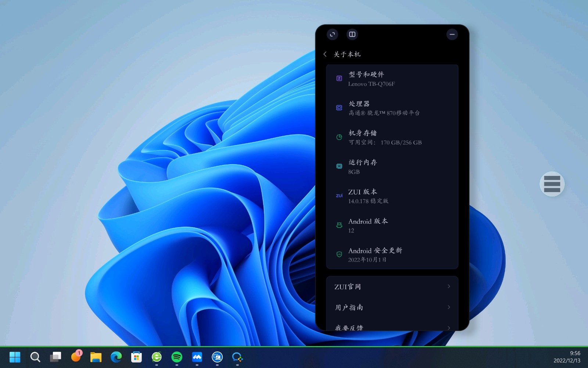Go back using the arrow beside 关于本机

pyautogui.click(x=325, y=54)
